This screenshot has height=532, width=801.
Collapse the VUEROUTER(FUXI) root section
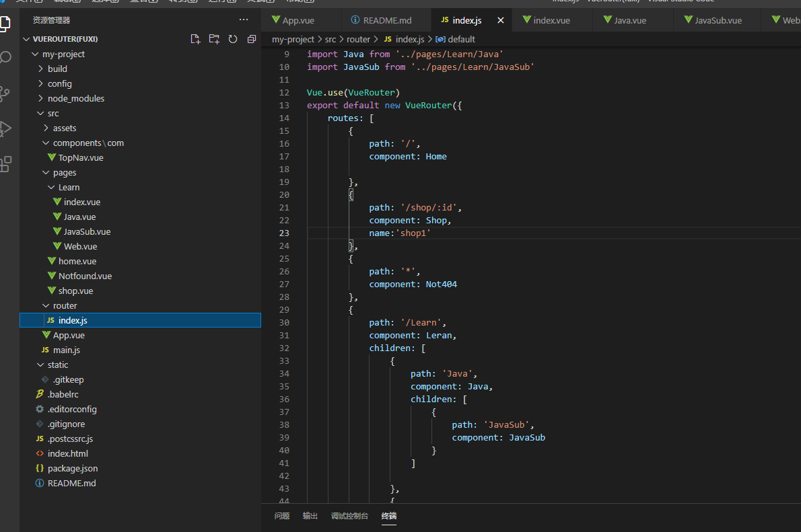click(x=26, y=39)
